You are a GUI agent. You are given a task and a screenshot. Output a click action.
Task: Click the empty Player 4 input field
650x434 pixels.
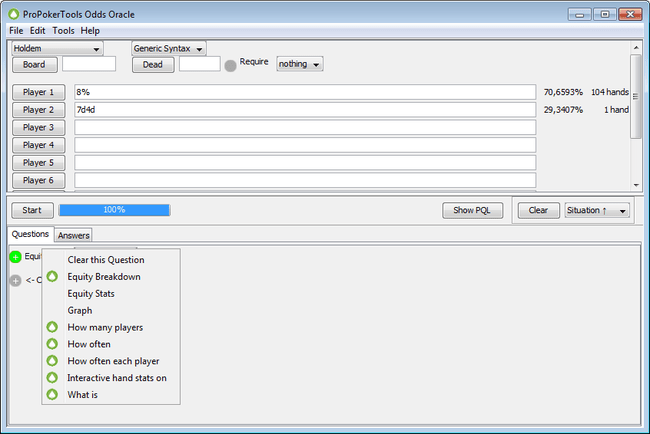(x=305, y=145)
